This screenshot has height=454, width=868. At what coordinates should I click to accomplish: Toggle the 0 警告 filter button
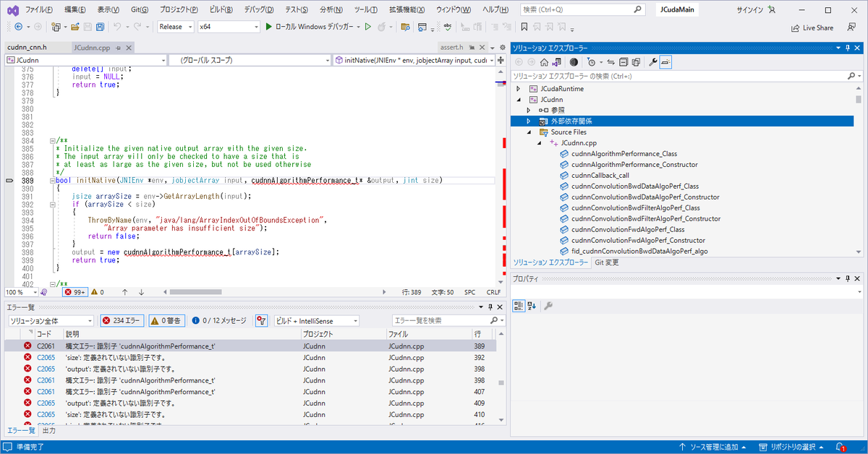click(x=166, y=320)
